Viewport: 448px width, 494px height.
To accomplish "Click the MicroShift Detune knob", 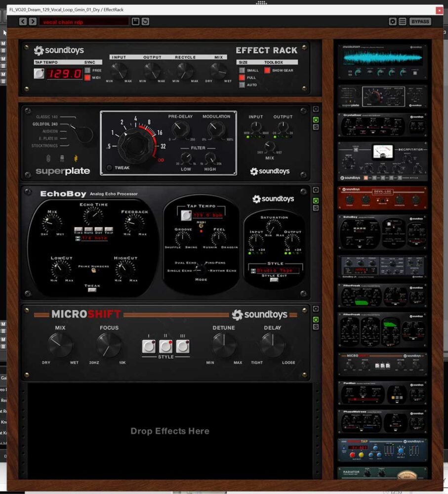I will tap(224, 345).
